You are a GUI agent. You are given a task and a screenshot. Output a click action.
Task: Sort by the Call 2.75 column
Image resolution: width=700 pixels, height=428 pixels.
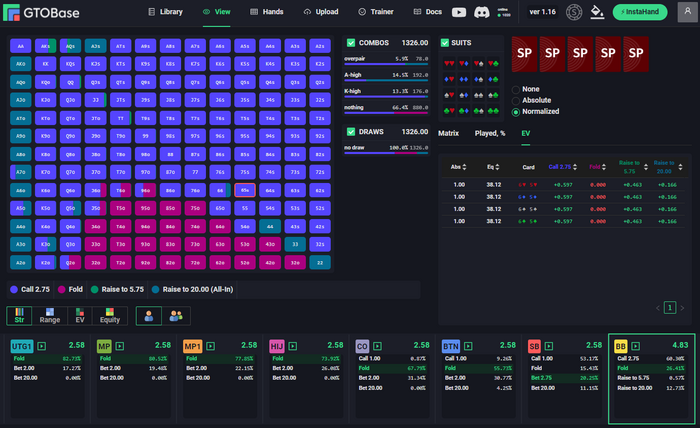(562, 167)
